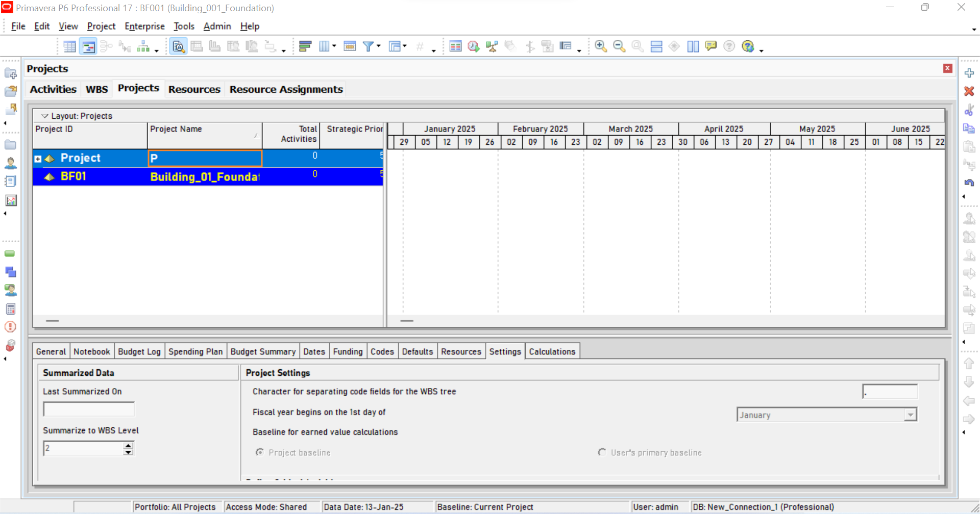Open the Columns dropdown arrow
The image size is (980, 514).
click(x=334, y=46)
